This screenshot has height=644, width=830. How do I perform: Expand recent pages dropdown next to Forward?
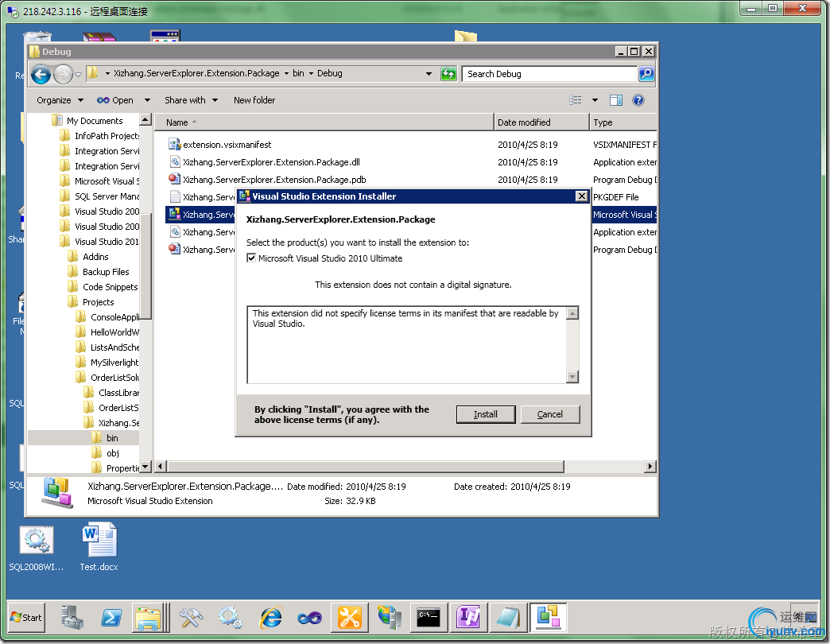pos(78,74)
